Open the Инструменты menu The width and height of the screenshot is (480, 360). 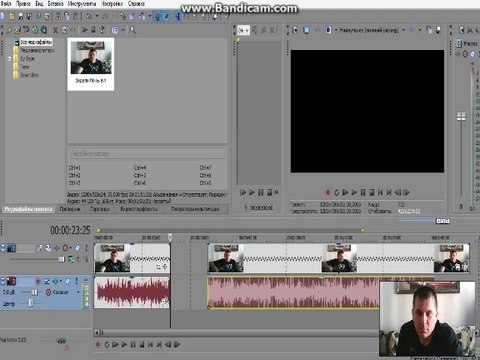82,4
